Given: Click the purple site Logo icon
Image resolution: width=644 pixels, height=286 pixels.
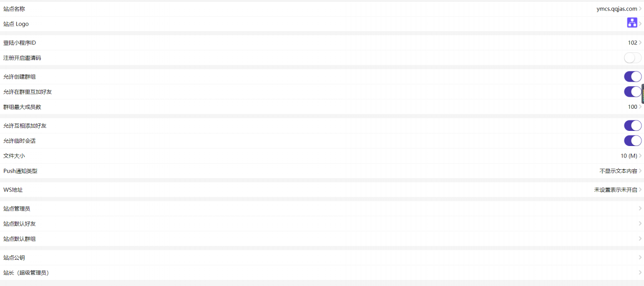Looking at the screenshot, I should (x=632, y=23).
